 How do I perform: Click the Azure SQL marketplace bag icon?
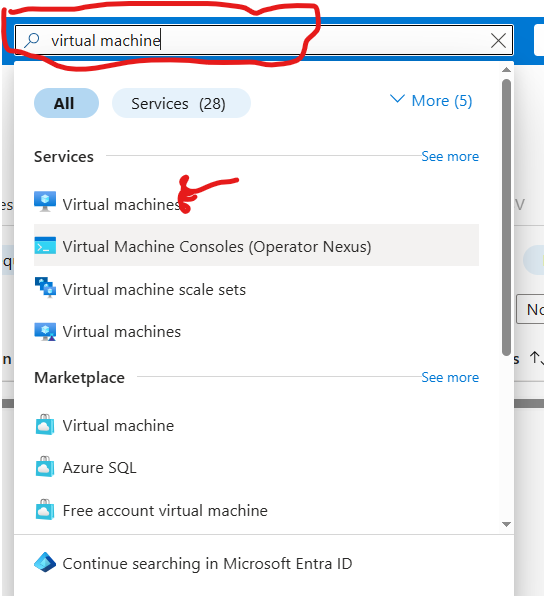[45, 467]
